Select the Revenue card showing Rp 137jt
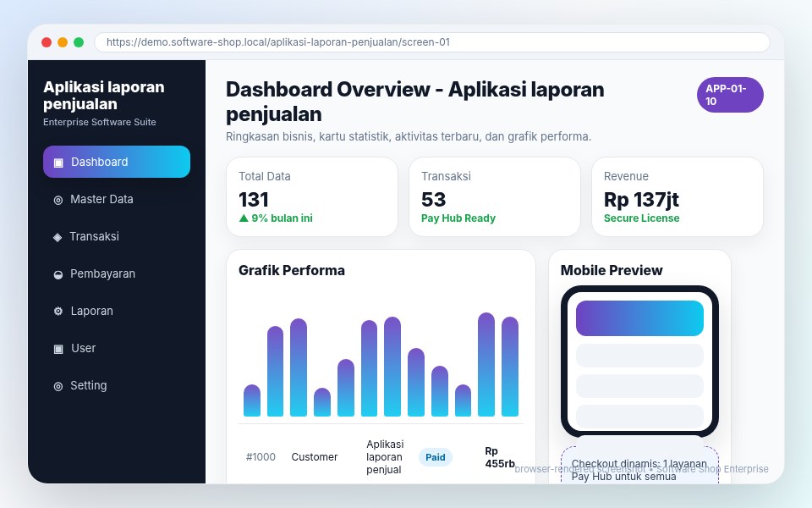This screenshot has width=812, height=508. pyautogui.click(x=678, y=197)
